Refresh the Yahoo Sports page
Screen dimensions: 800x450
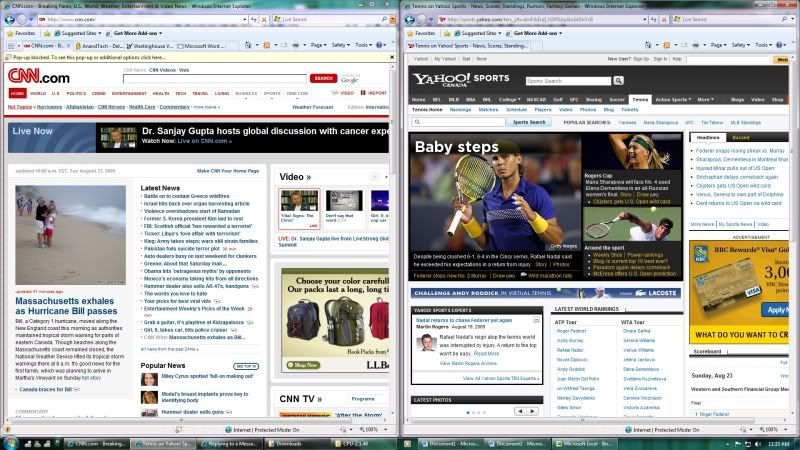pos(654,20)
